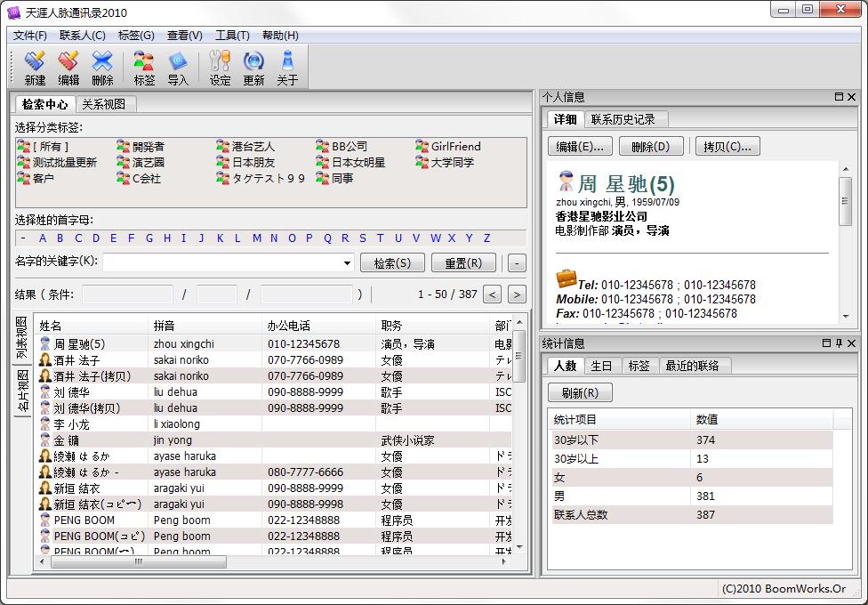
Task: Float the 个人信息 panel using its maximize icon
Action: [x=838, y=97]
